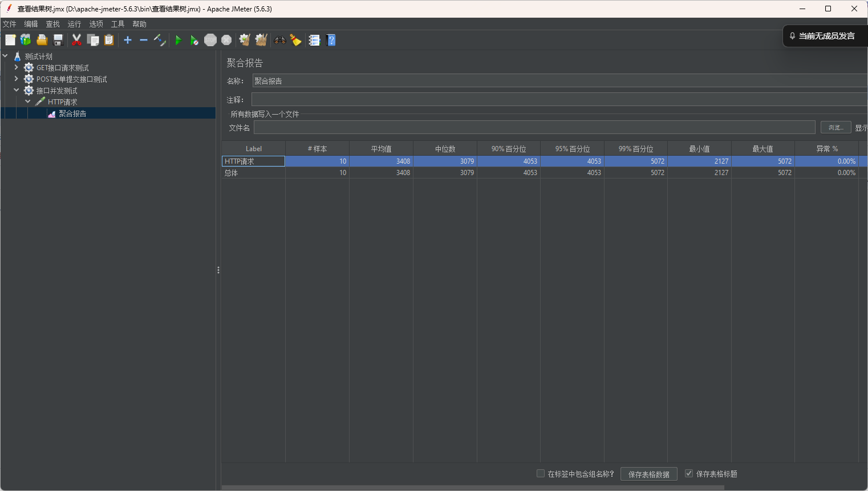Select 聚合报告 in the tree
868x491 pixels.
(x=72, y=113)
